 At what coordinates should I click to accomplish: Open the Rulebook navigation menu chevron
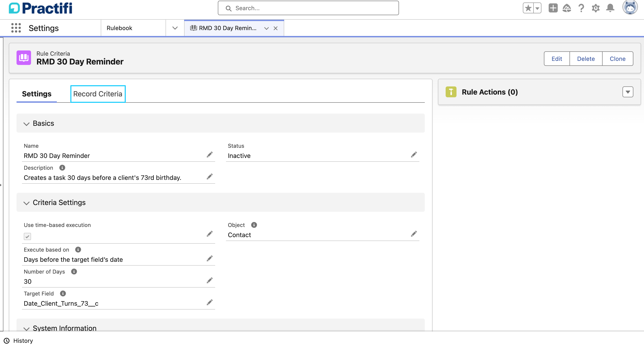(175, 28)
